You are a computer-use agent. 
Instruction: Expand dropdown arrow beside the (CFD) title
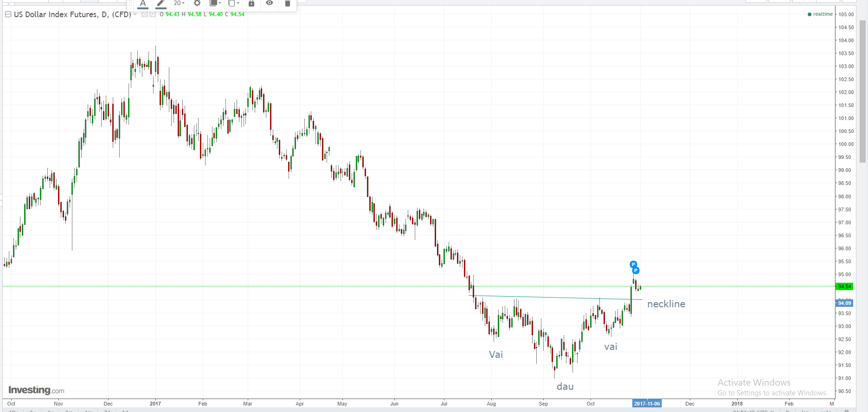135,14
